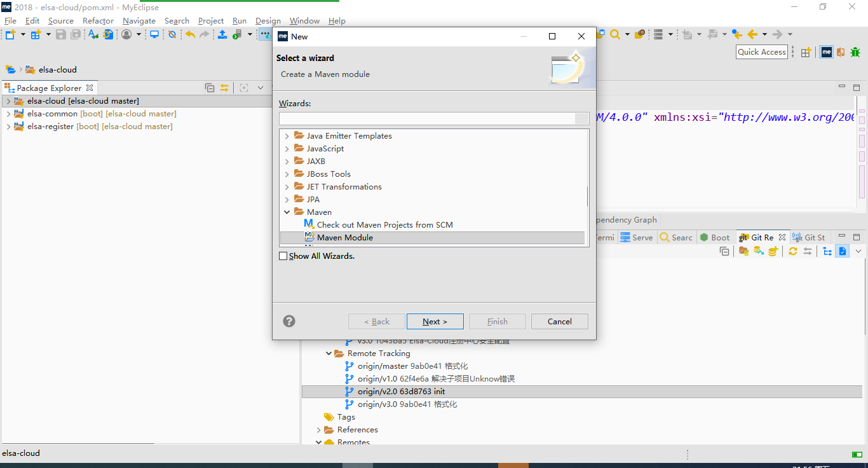Image resolution: width=868 pixels, height=468 pixels.
Task: Click hierarchical branch layout icon in Git view
Action: pos(827,251)
